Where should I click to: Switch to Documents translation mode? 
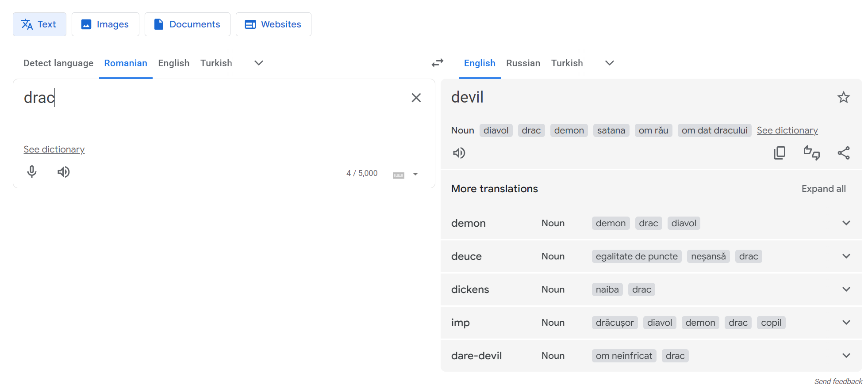(x=188, y=24)
